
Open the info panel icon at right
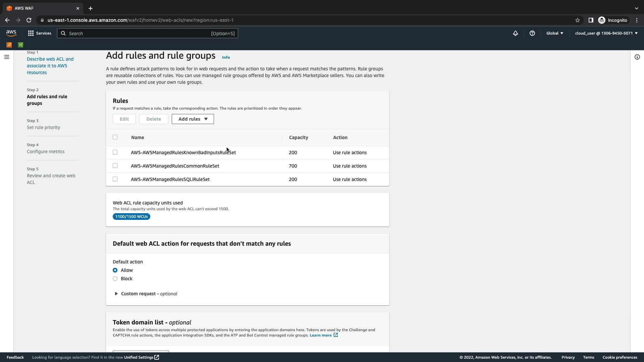tap(637, 57)
